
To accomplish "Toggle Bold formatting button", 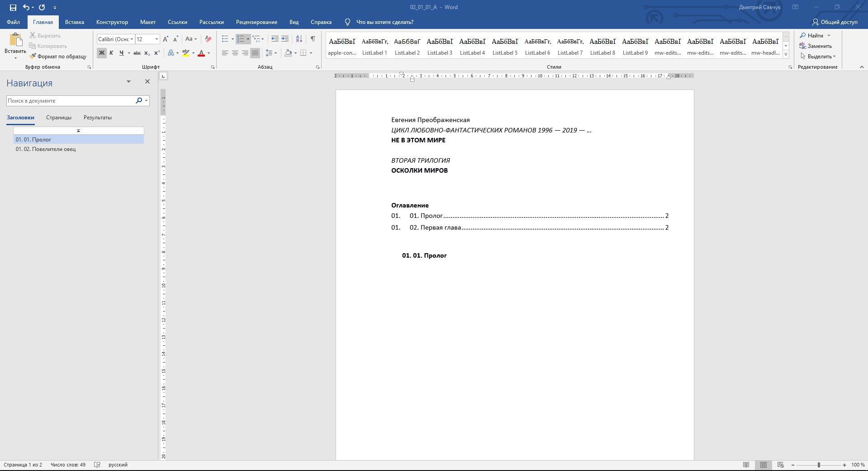I will (x=101, y=53).
